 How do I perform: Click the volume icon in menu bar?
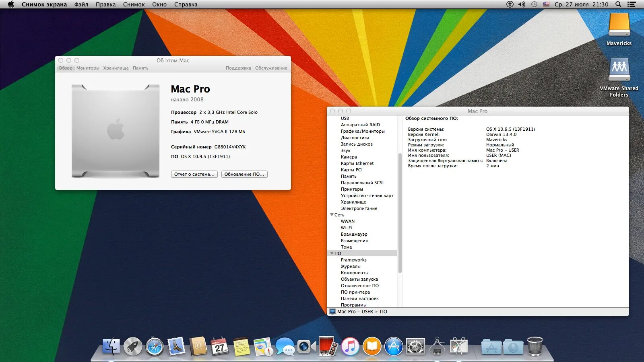(522, 4)
